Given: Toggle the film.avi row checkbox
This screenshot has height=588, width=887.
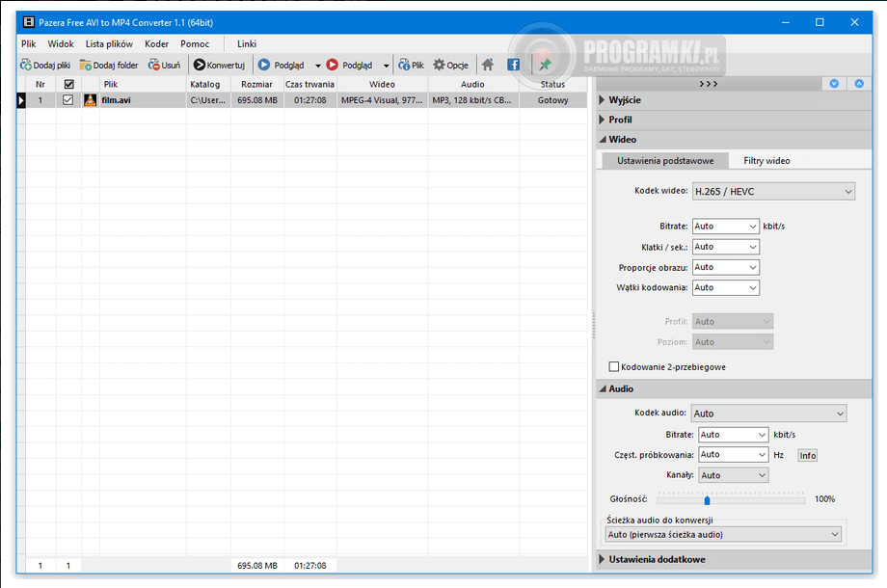Looking at the screenshot, I should [67, 100].
